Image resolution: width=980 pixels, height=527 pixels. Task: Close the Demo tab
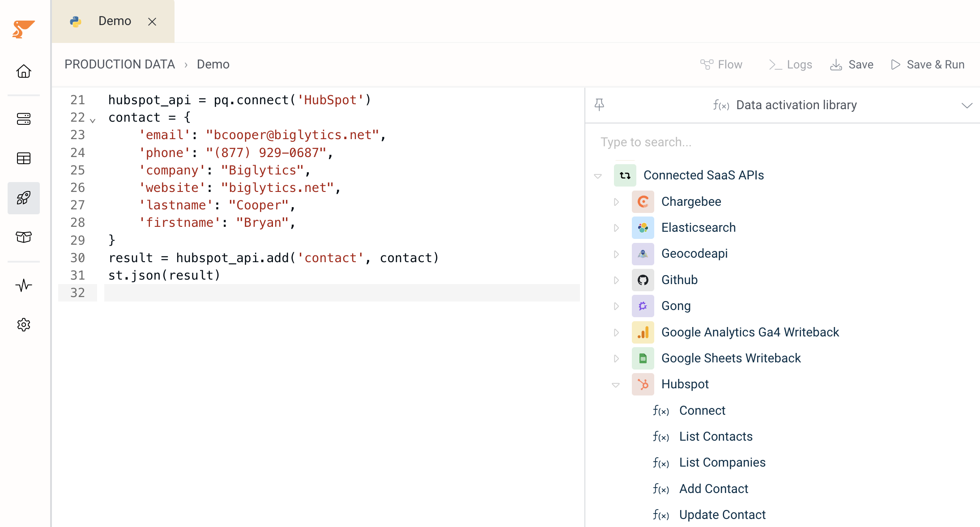pyautogui.click(x=152, y=21)
